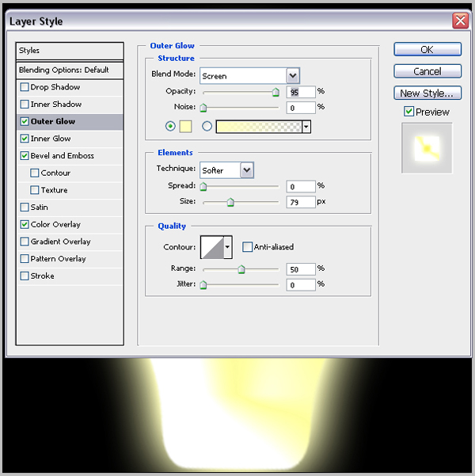Click the Cancel button
Viewport: 475px width, 476px height.
(427, 71)
